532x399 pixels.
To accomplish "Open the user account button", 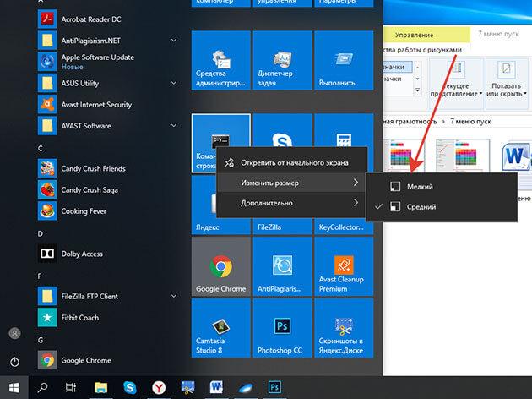I will [x=14, y=333].
